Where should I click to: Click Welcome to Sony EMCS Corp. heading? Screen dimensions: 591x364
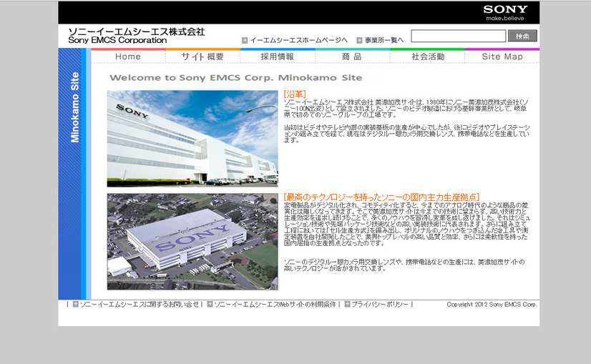pos(236,78)
